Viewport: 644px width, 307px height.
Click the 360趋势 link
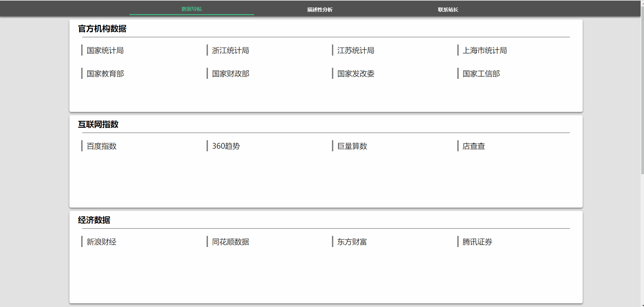pyautogui.click(x=226, y=146)
